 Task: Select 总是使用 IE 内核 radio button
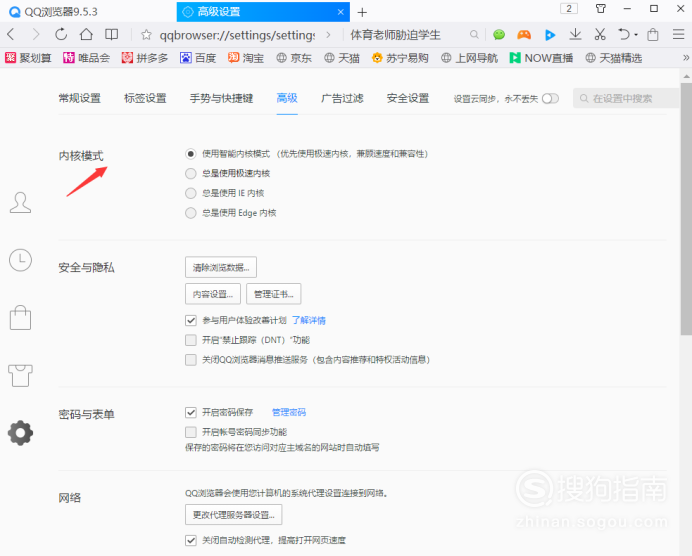pos(191,193)
